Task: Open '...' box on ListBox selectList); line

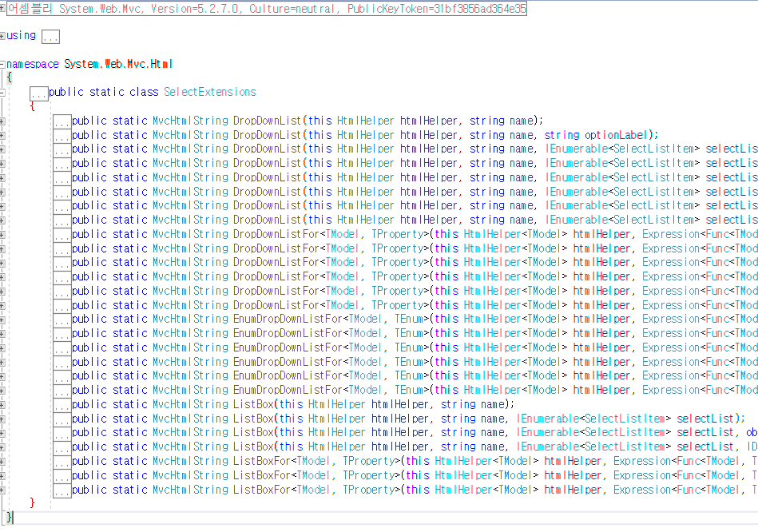Action: coord(62,420)
